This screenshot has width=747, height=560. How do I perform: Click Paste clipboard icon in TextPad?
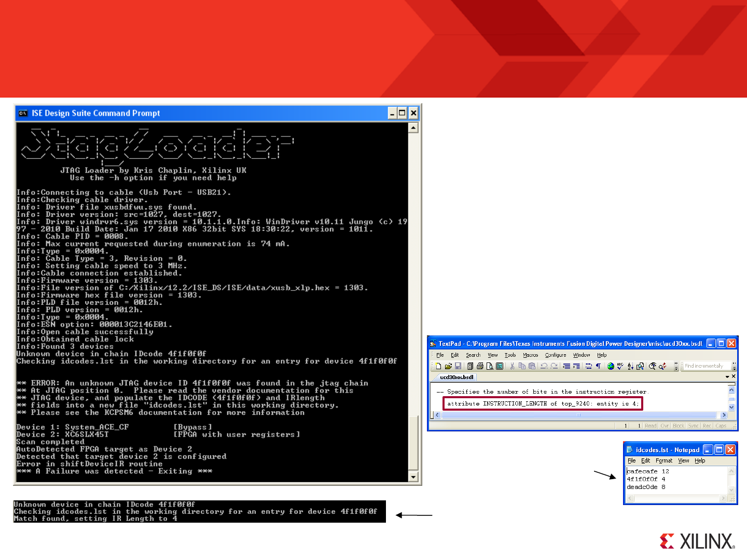532,366
